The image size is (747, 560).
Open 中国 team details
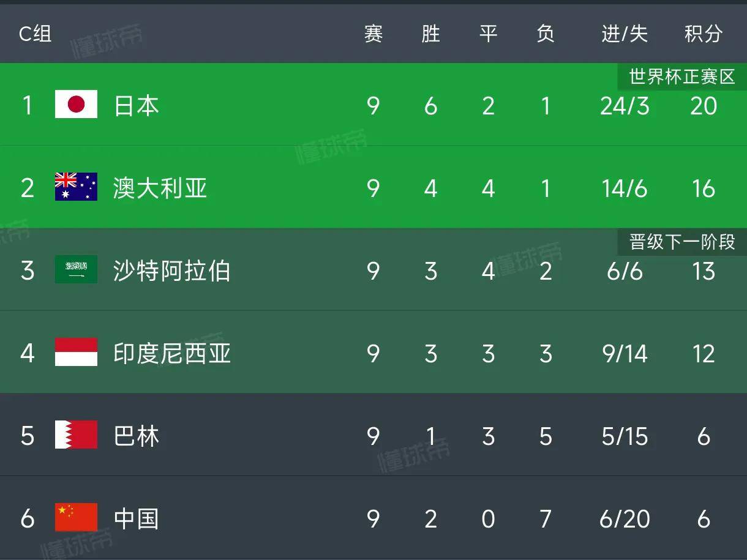coord(137,518)
